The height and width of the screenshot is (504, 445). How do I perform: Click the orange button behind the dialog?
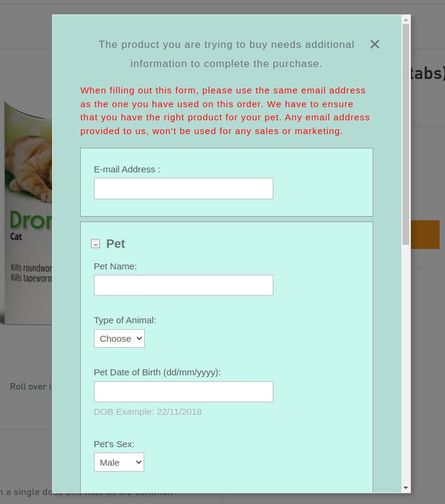(425, 235)
